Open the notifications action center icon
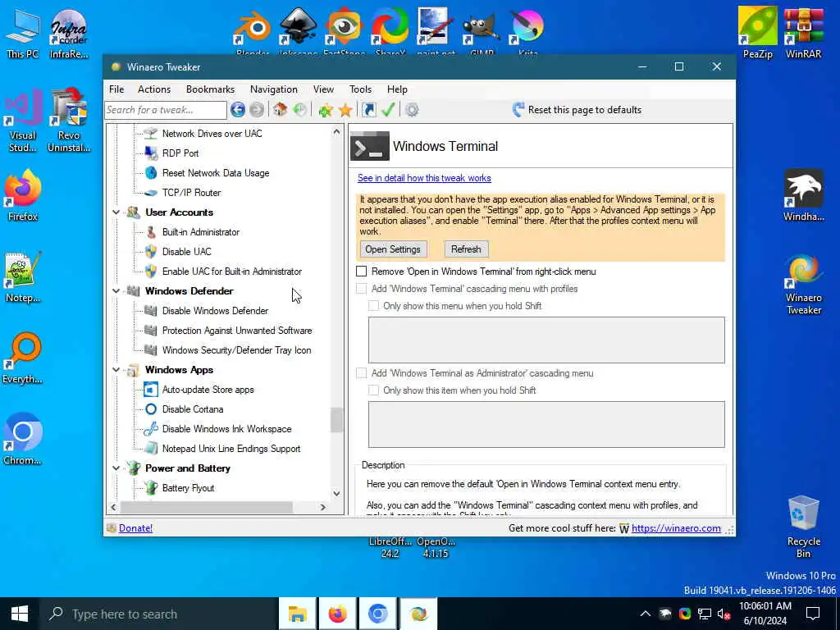840x630 pixels. pos(813,614)
